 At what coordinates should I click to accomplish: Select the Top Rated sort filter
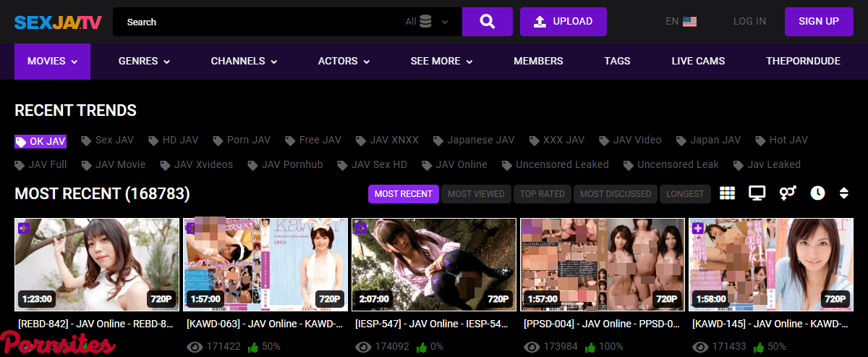pyautogui.click(x=542, y=194)
